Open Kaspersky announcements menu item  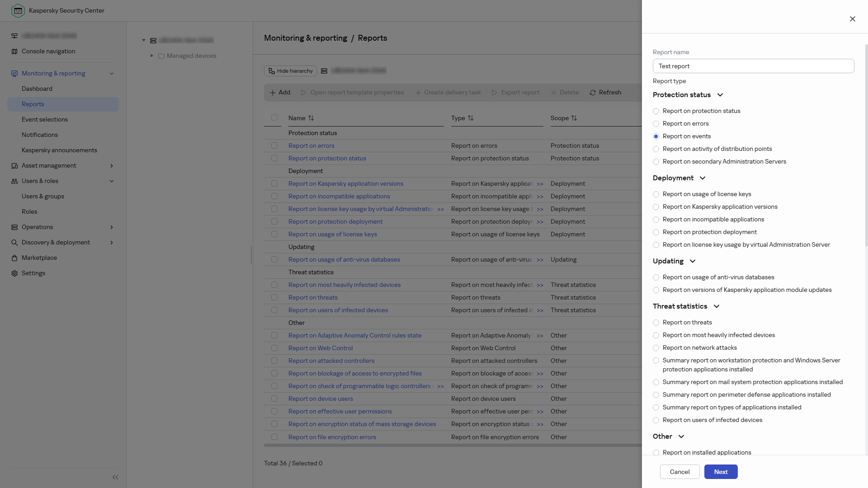(59, 150)
